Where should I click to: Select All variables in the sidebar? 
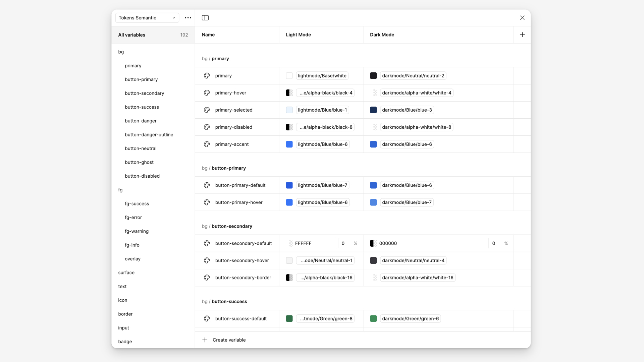pyautogui.click(x=132, y=35)
